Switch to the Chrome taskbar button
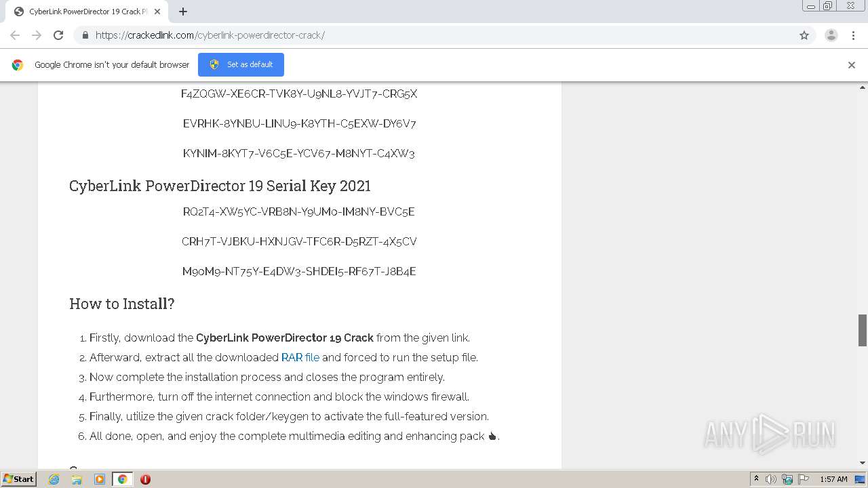 click(122, 479)
